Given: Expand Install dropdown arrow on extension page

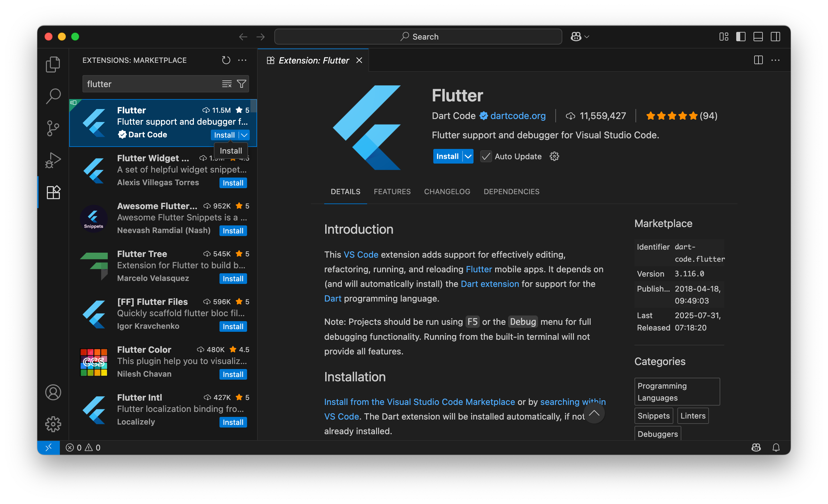Looking at the screenshot, I should 468,156.
